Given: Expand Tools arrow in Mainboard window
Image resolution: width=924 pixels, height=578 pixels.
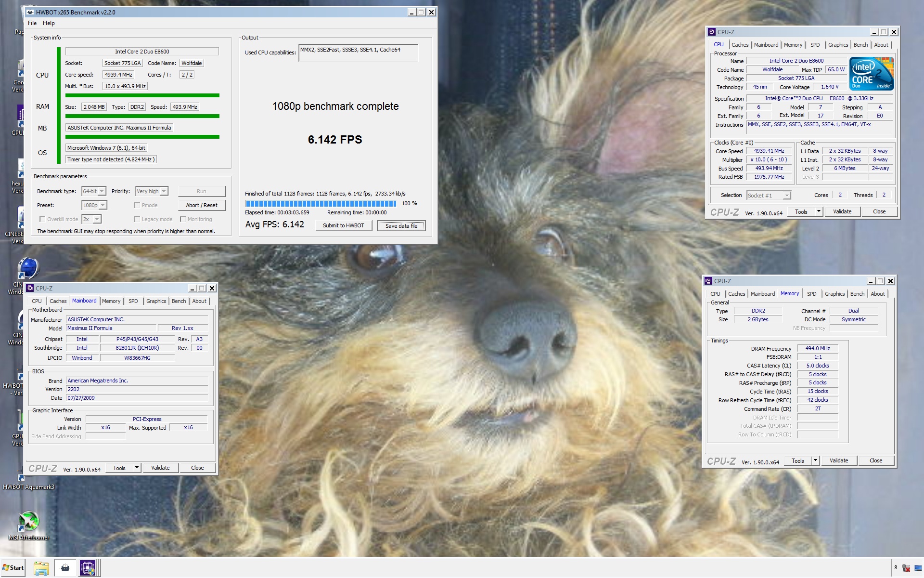Looking at the screenshot, I should pyautogui.click(x=137, y=468).
